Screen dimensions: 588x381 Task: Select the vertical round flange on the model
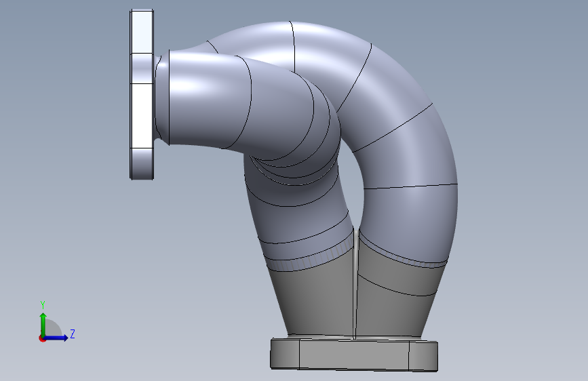click(142, 94)
